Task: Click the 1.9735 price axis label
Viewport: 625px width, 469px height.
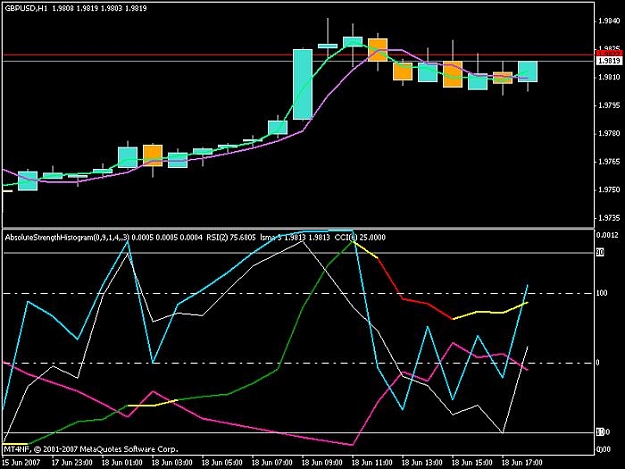Action: tap(610, 218)
